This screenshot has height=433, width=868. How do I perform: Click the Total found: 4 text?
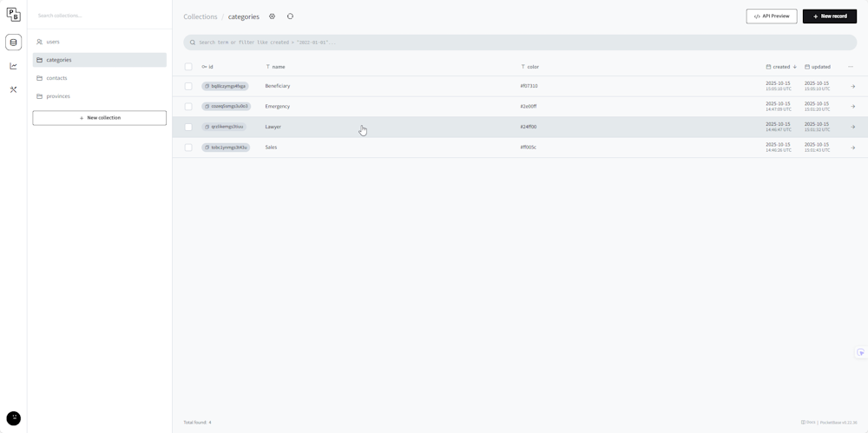(197, 423)
